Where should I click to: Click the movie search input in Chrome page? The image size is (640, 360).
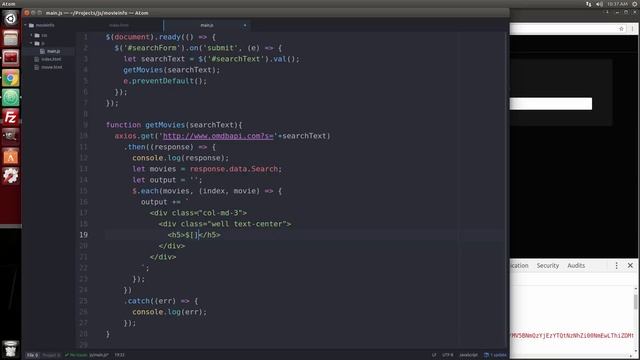pyautogui.click(x=551, y=104)
